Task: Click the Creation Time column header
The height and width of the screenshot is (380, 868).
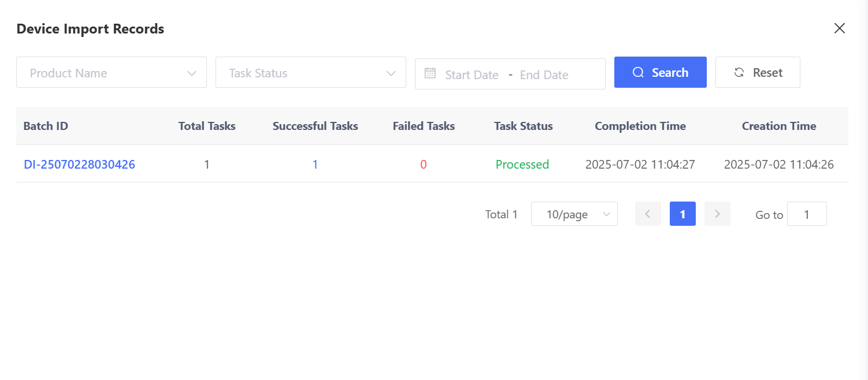Action: point(778,126)
